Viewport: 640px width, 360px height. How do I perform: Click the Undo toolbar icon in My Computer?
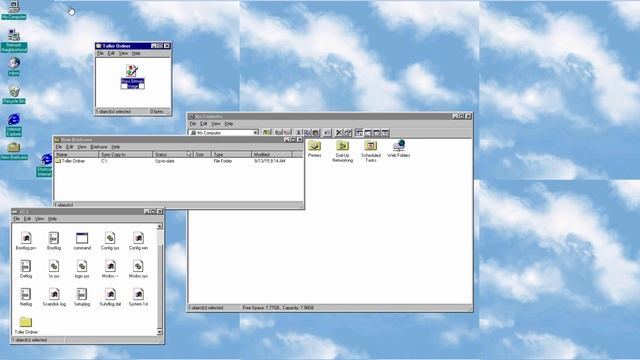(327, 133)
